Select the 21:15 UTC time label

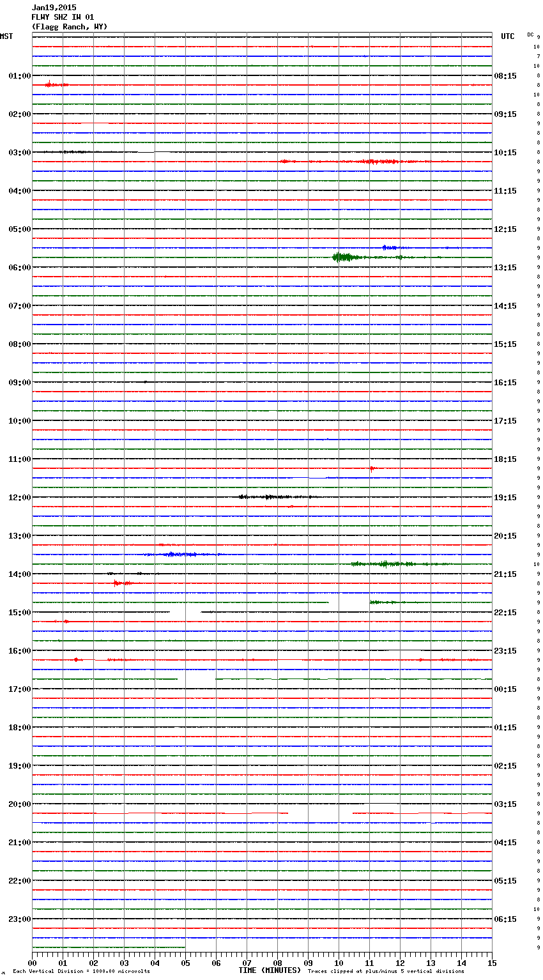505,574
